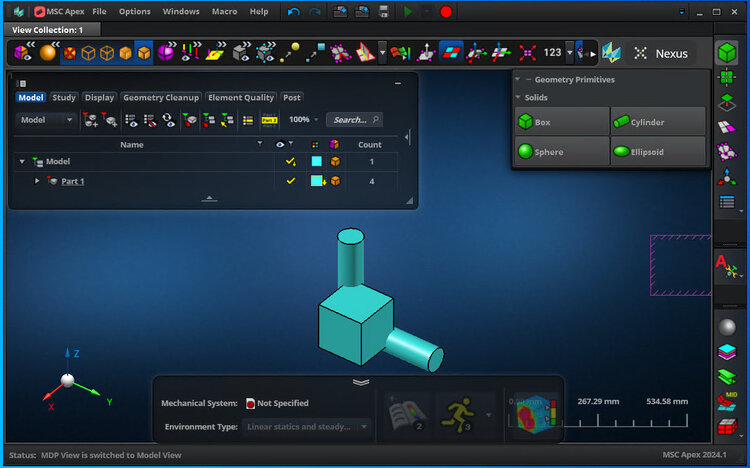Toggle visibility checkmark for Model row
Screen dimensions: 750x468
point(291,161)
